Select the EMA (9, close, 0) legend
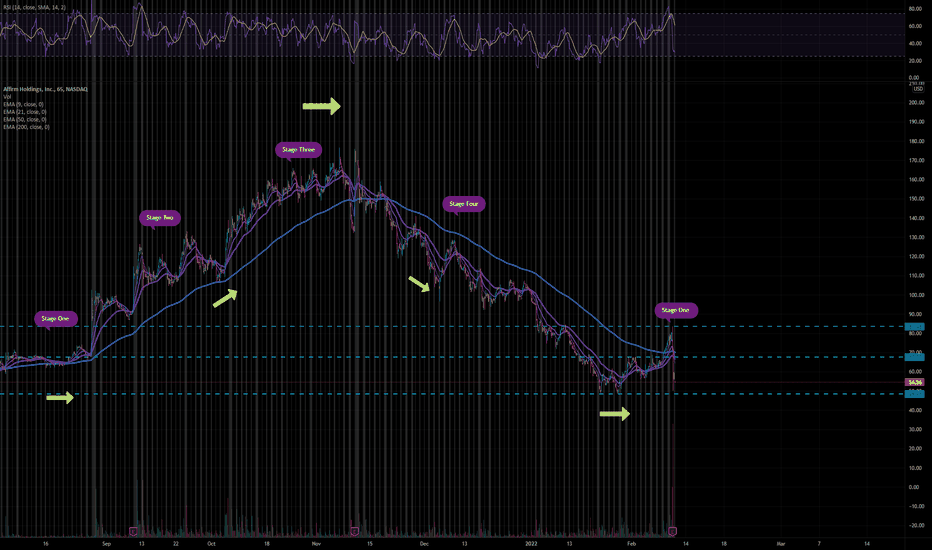932x550 pixels. click(x=23, y=104)
